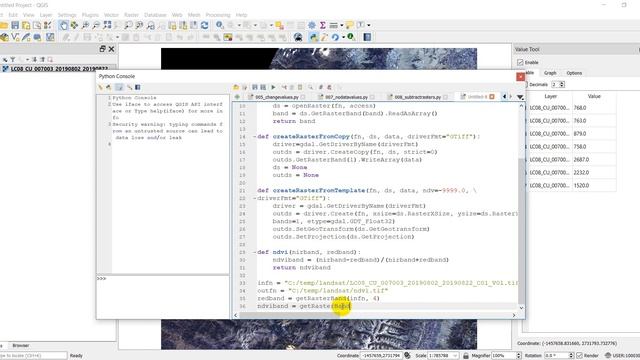Viewport: 640px width, 360px height.
Task: Click the Zoom Full extent icon
Action: point(107,25)
